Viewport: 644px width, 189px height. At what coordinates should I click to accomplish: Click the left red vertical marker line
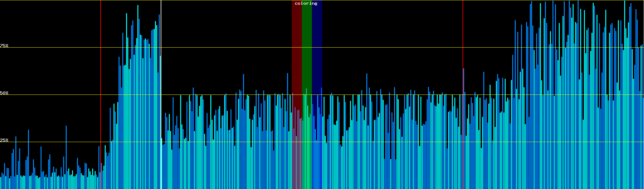(x=101, y=63)
